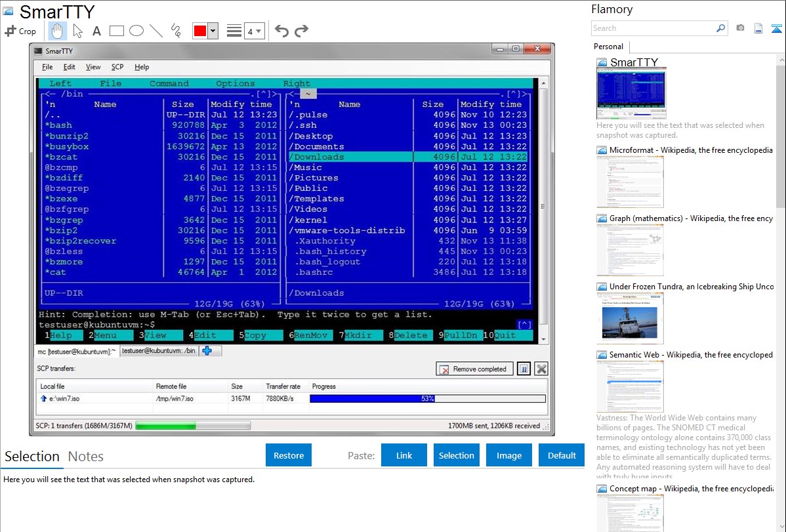Click the line style icon
Image resolution: width=786 pixels, height=532 pixels.
click(234, 31)
